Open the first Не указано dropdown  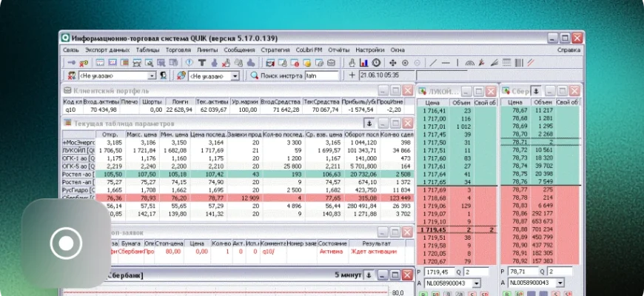pos(152,75)
